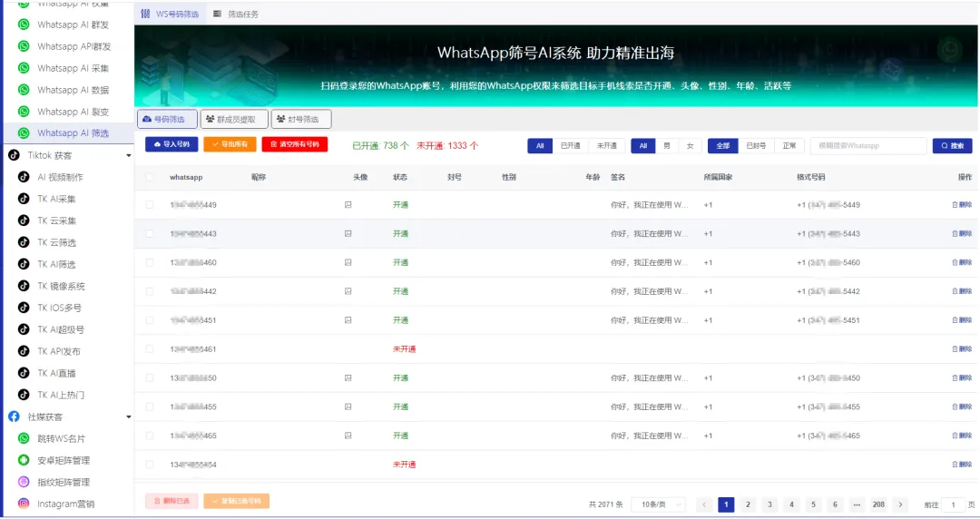Check the row ending 454
980x519 pixels.
click(150, 465)
